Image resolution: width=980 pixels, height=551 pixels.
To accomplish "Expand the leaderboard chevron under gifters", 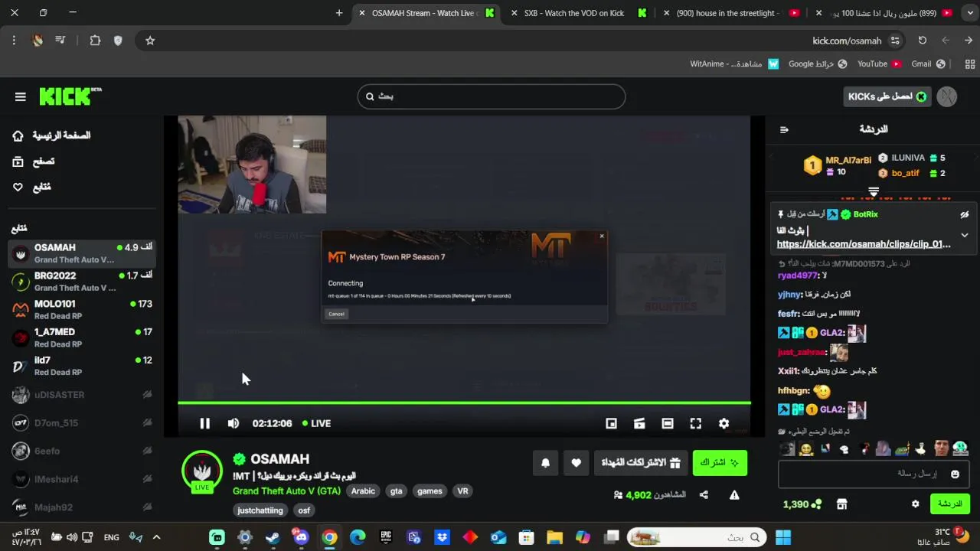I will click(874, 191).
